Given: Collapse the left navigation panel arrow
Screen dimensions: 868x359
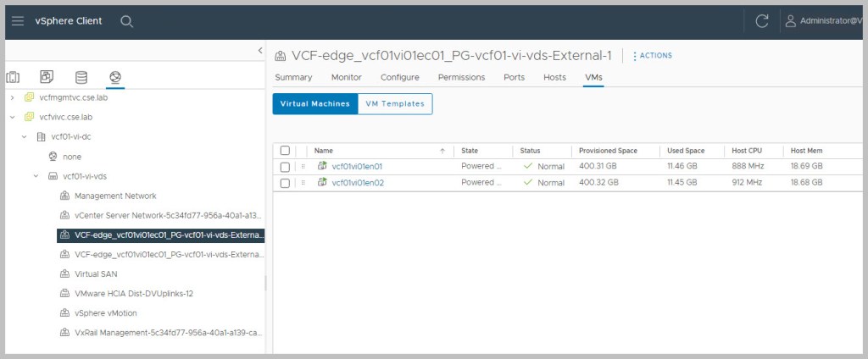Looking at the screenshot, I should tap(259, 51).
